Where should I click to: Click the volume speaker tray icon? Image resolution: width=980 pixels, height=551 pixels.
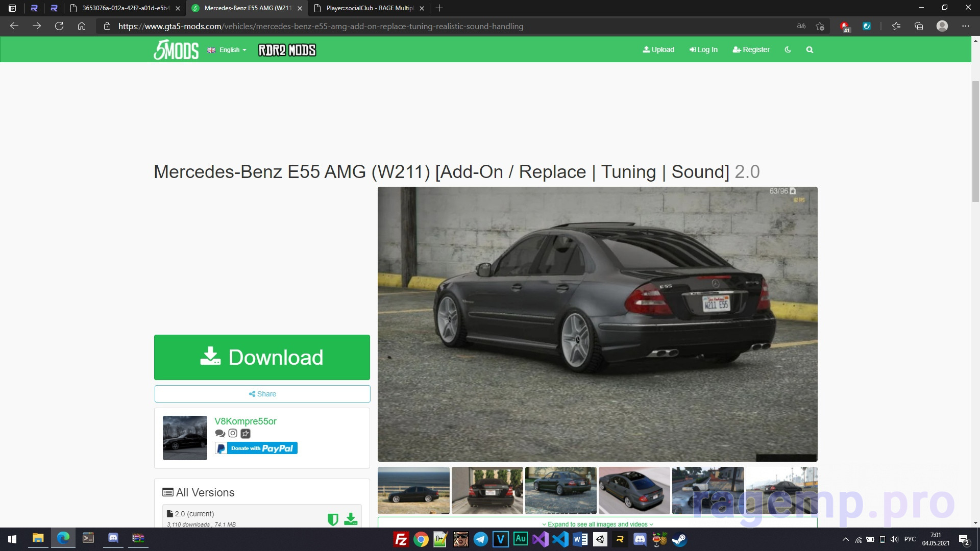click(894, 539)
